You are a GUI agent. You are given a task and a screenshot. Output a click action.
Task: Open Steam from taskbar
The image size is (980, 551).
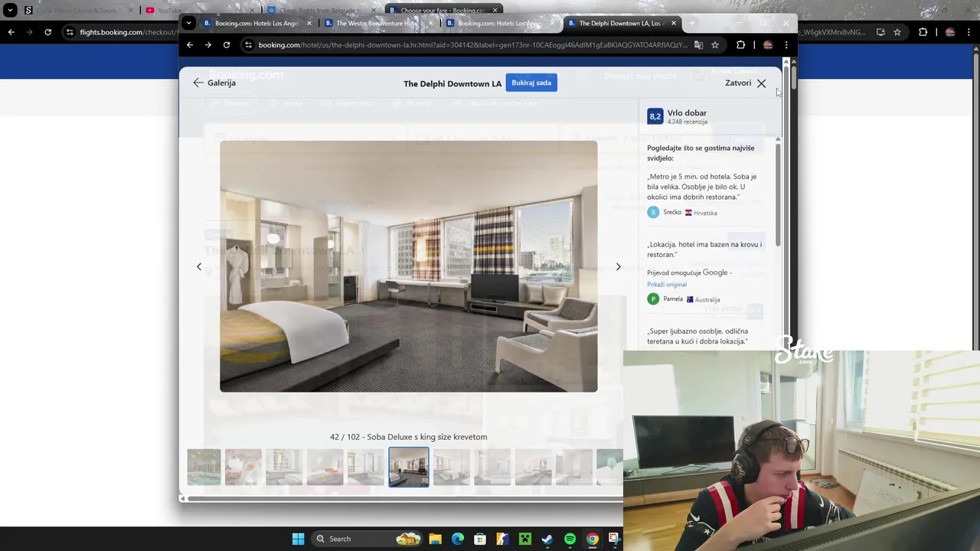tap(547, 539)
